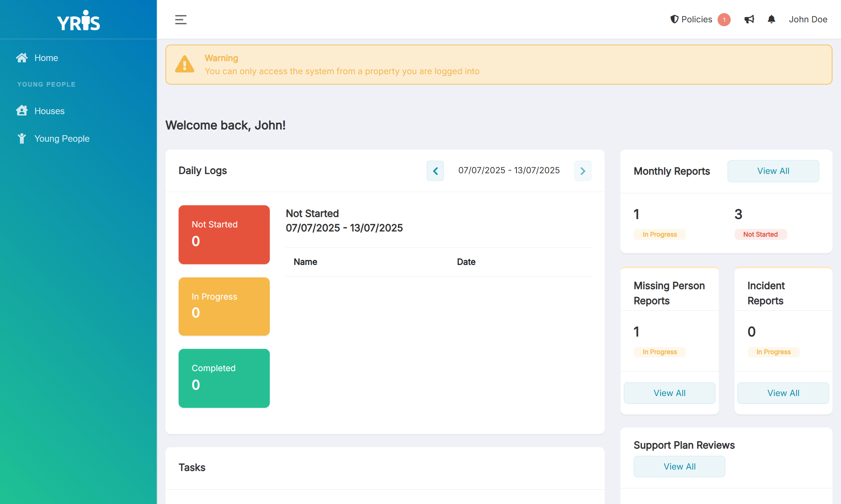Click the Houses sidebar icon
Viewport: 841px width, 504px height.
coord(22,111)
